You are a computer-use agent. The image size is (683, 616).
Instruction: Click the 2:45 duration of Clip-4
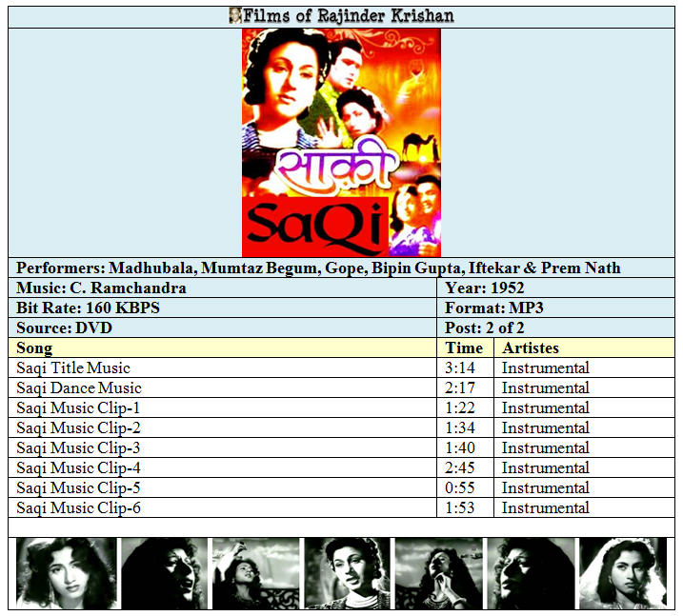(459, 468)
